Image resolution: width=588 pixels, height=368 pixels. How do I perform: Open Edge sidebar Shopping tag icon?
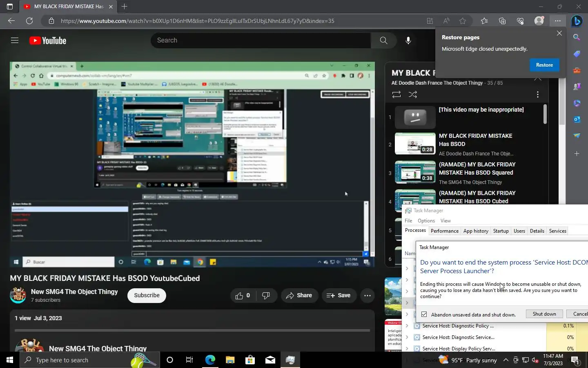(577, 54)
